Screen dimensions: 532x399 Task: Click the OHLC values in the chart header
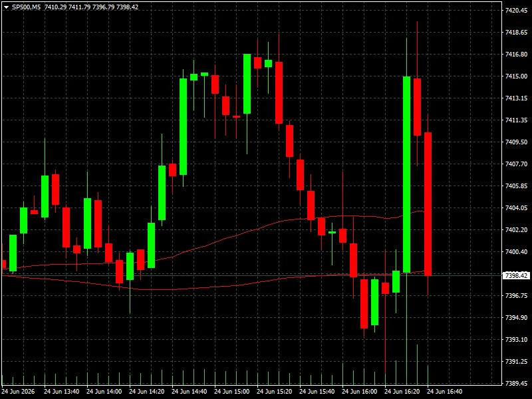click(x=91, y=7)
